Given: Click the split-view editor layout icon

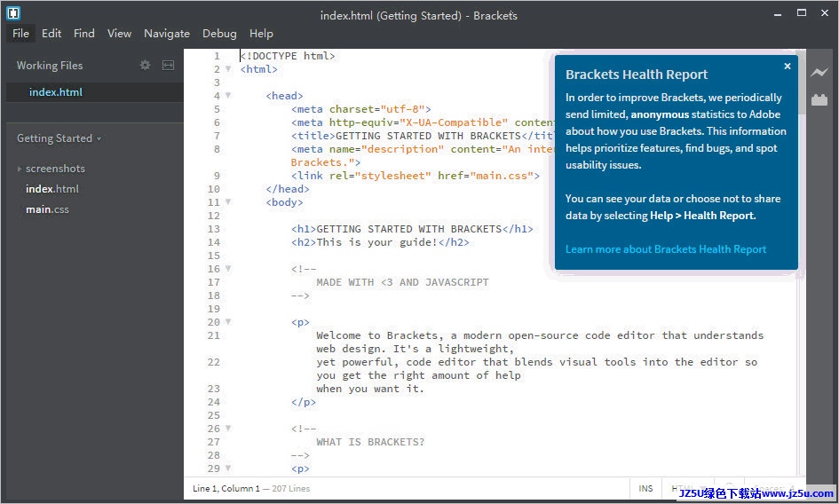Looking at the screenshot, I should 168,66.
